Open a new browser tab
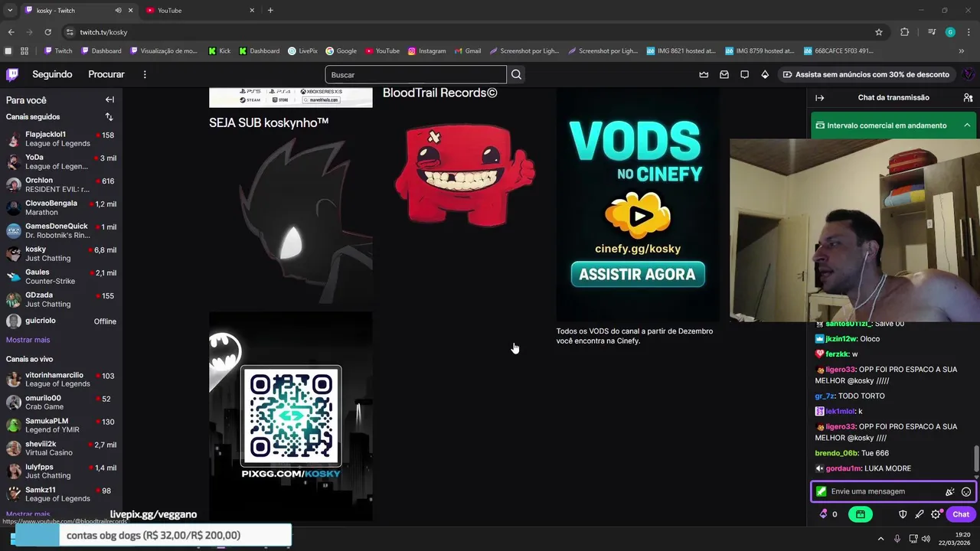The width and height of the screenshot is (980, 551). point(270,11)
